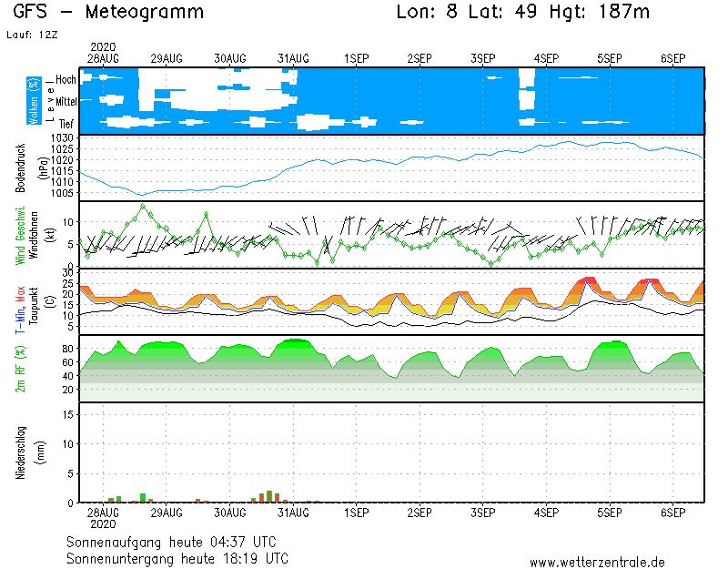The width and height of the screenshot is (728, 569).
Task: Click the Tief cloud level label
Action: pyautogui.click(x=66, y=122)
